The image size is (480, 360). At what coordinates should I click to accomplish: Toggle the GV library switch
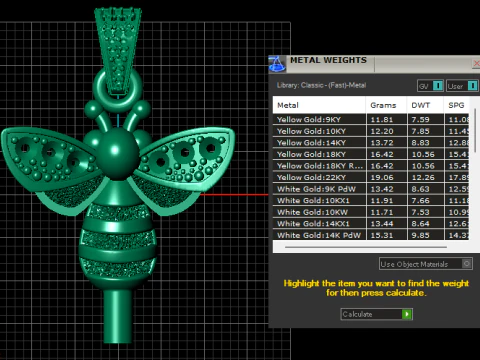tap(438, 86)
